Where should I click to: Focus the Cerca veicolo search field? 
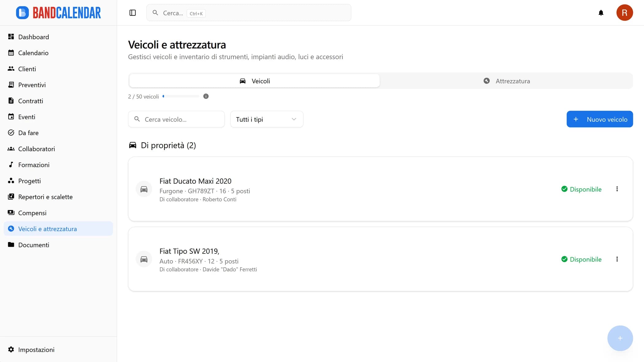pyautogui.click(x=181, y=119)
